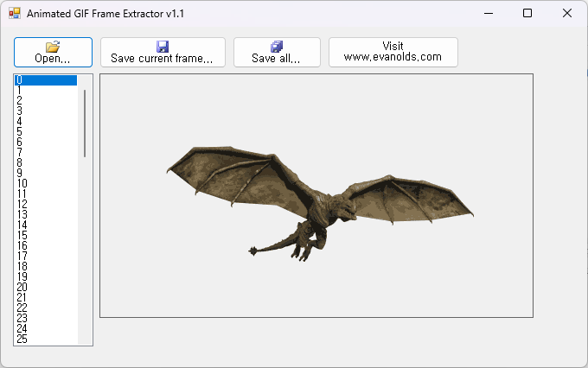Select frame 5 in the list
The image size is (588, 368).
tap(46, 132)
